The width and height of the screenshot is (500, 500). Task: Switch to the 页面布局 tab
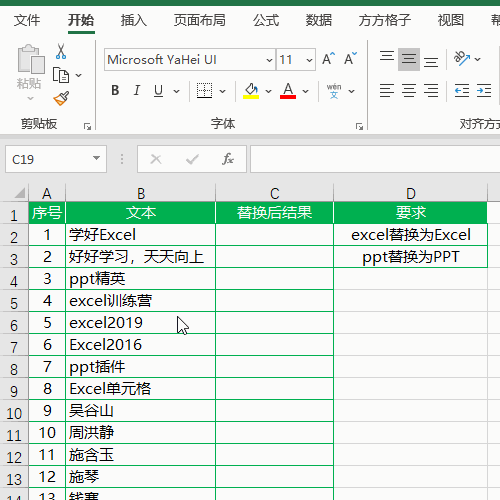pos(200,20)
